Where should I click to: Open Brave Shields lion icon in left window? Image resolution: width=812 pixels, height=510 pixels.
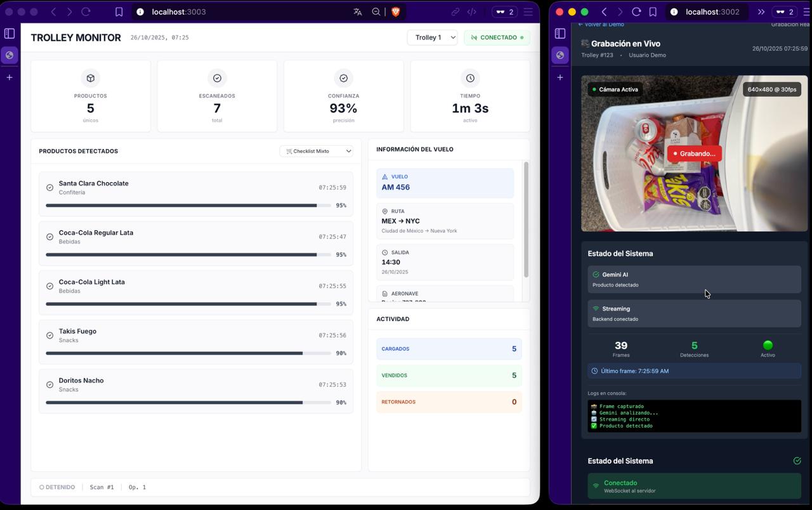[x=395, y=11]
